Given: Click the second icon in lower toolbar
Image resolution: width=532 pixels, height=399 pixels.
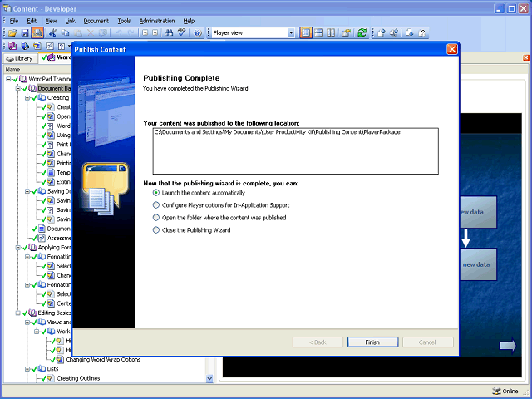Looking at the screenshot, I should pos(25,46).
